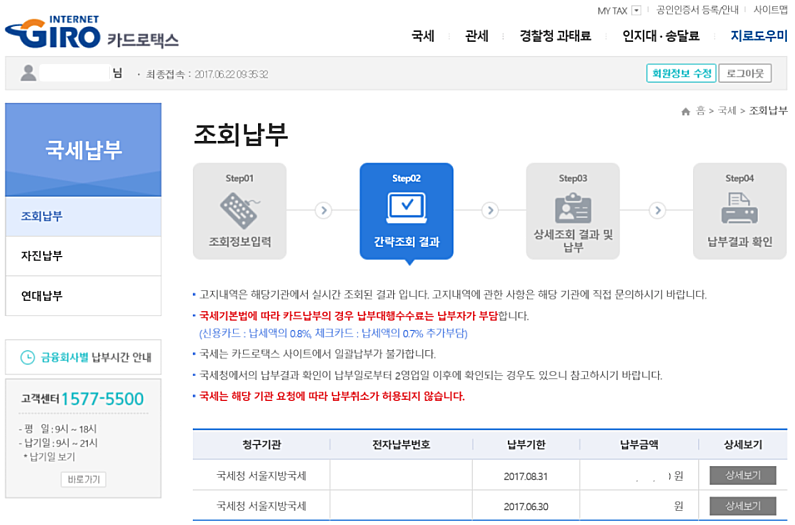Click the 최종접속 timestamp text
795x525 pixels.
point(207,74)
